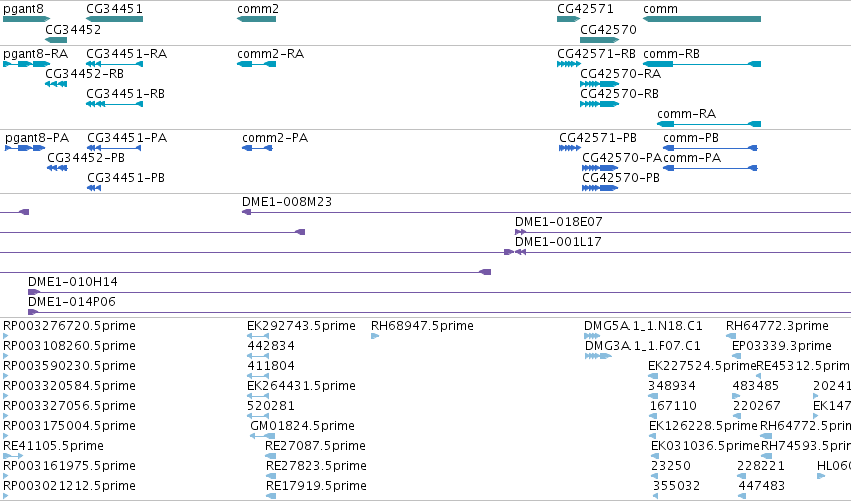Viewport: 851px width, 501px height.
Task: Click the 442834 EST label
Action: tap(271, 346)
